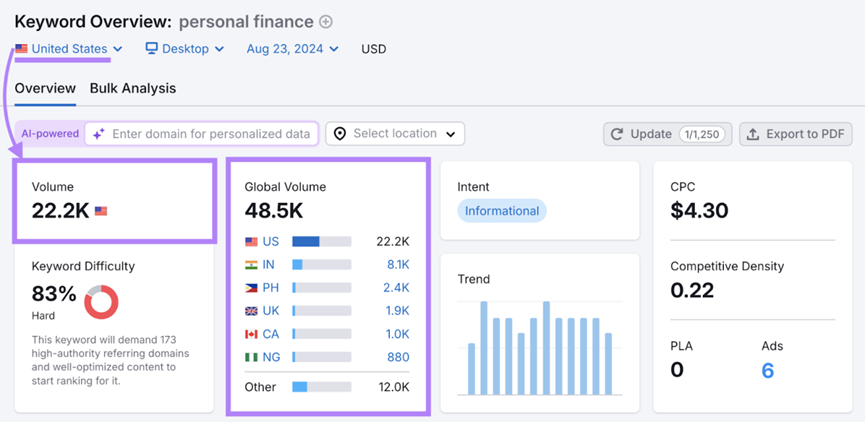This screenshot has height=422, width=865.
Task: Click the US flag next to 22.2K volume
Action: (101, 212)
